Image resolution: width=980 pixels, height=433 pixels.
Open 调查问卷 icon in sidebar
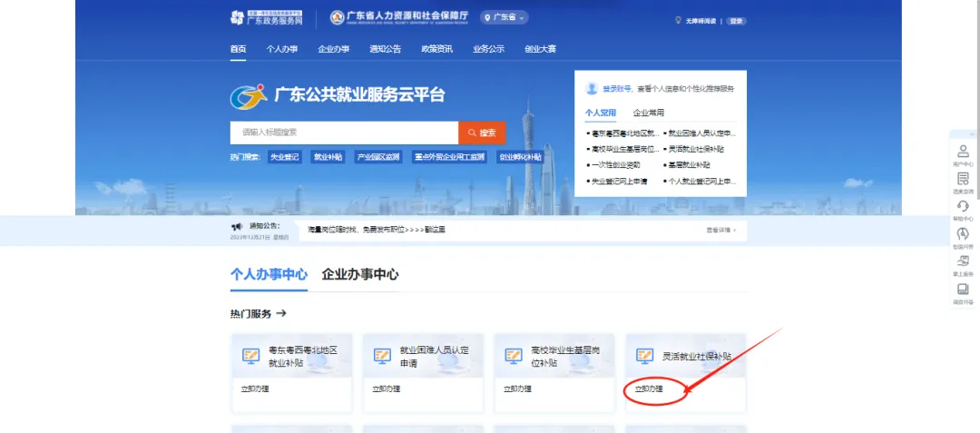963,291
